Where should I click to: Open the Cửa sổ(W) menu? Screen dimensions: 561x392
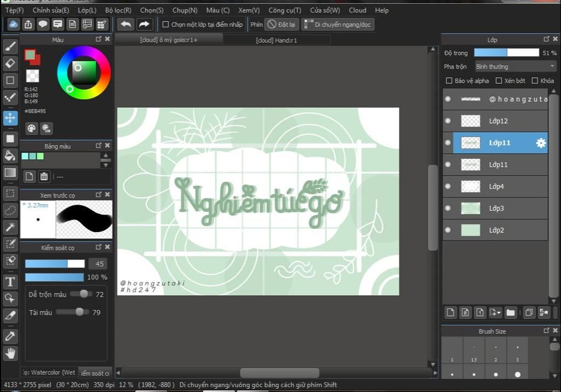click(325, 10)
